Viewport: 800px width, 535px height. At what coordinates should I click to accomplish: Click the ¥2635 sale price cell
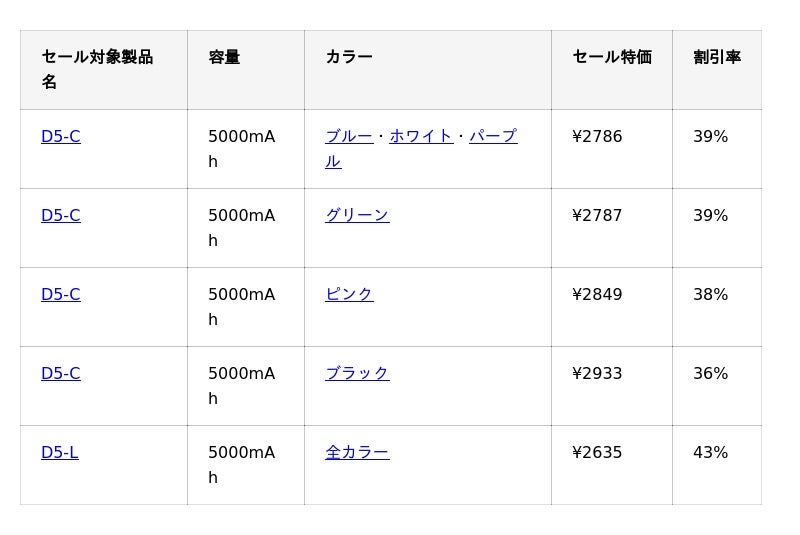[x=597, y=453]
